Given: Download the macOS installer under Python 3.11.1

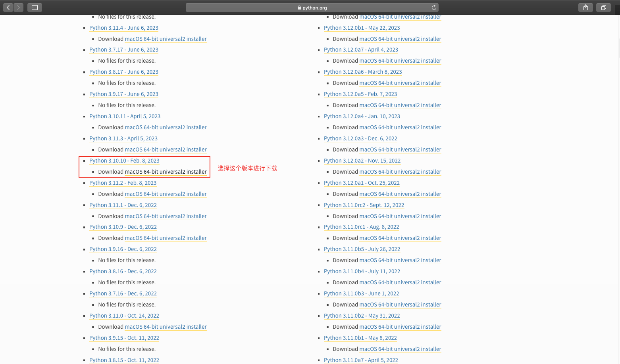Looking at the screenshot, I should pyautogui.click(x=166, y=216).
